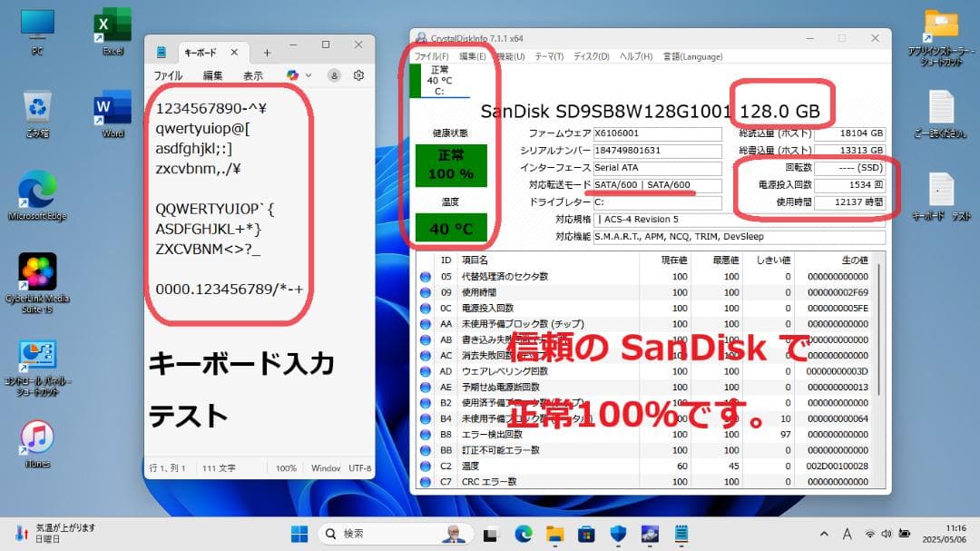Switch to CrystalDiskInfo taskbar icon
This screenshot has width=980, height=551.
click(x=650, y=534)
